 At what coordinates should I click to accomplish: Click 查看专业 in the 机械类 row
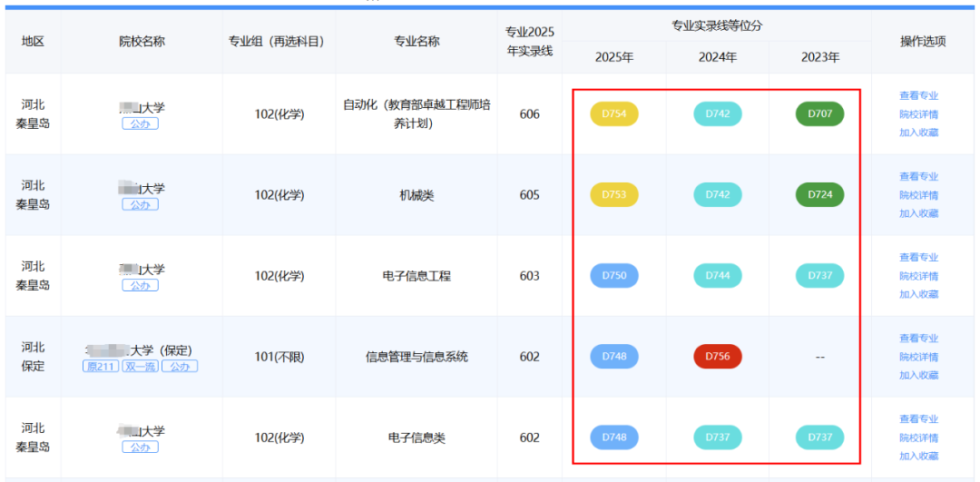918,176
